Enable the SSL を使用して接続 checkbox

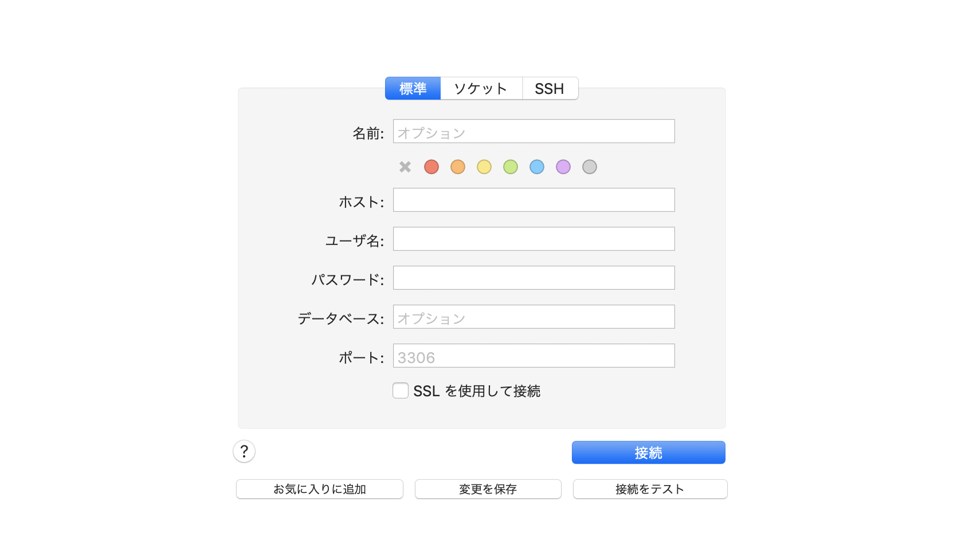click(x=401, y=391)
